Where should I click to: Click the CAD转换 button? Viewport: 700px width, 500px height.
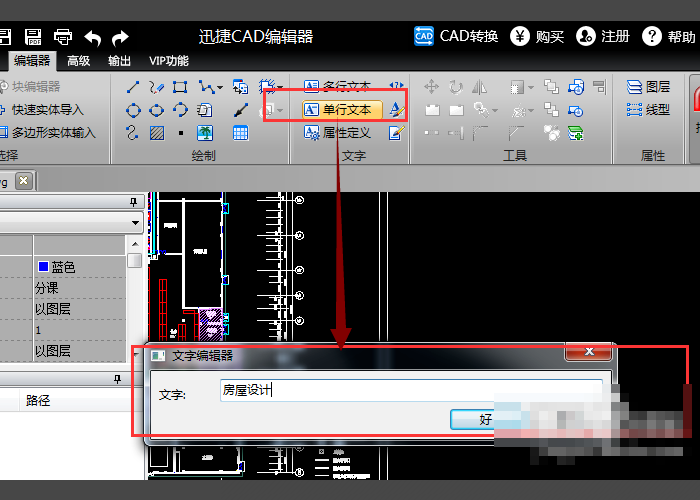457,37
